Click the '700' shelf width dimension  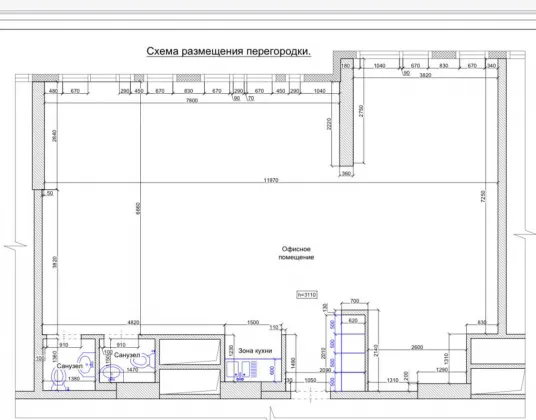coord(355,301)
